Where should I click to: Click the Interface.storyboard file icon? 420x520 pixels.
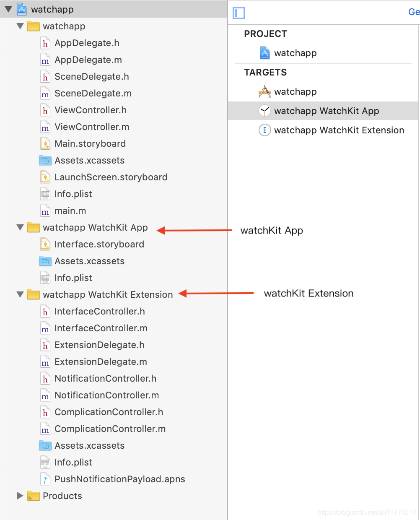pos(45,244)
